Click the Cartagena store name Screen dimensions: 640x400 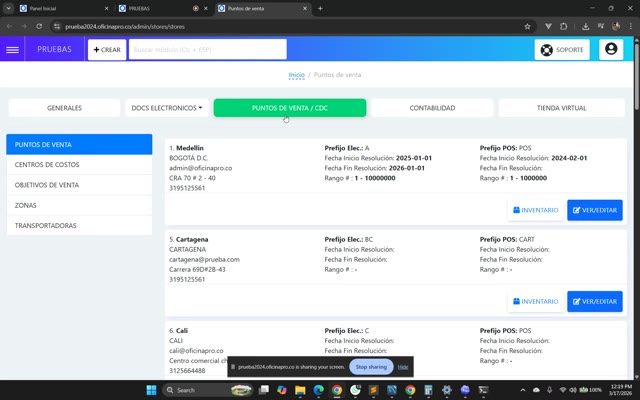coord(192,239)
